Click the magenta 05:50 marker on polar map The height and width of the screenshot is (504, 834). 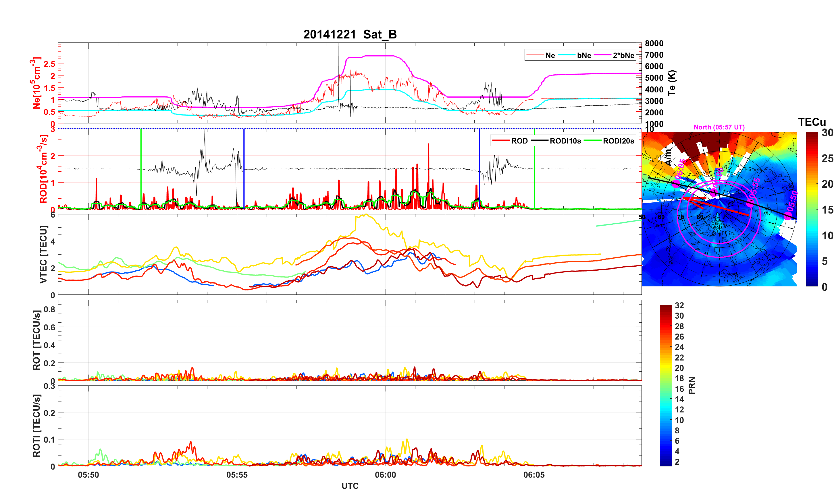pyautogui.click(x=788, y=216)
